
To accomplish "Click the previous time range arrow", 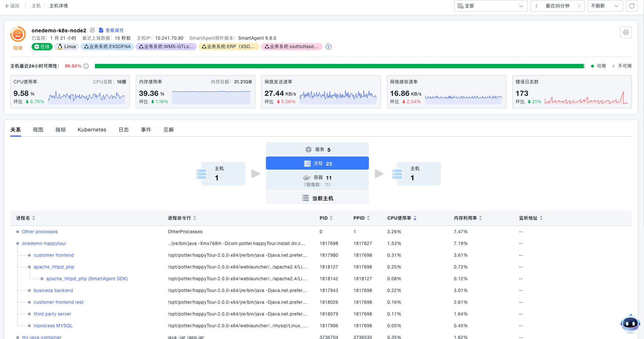I will coord(537,6).
